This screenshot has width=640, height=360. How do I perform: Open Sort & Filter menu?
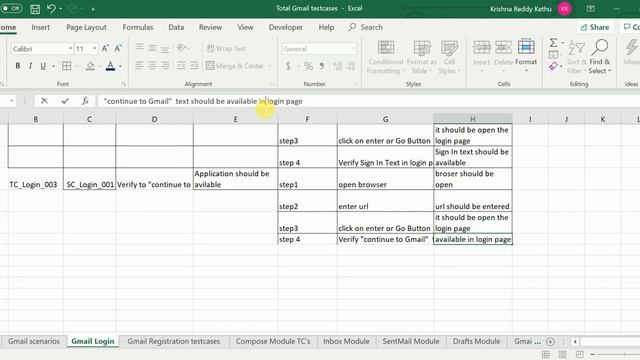(577, 57)
